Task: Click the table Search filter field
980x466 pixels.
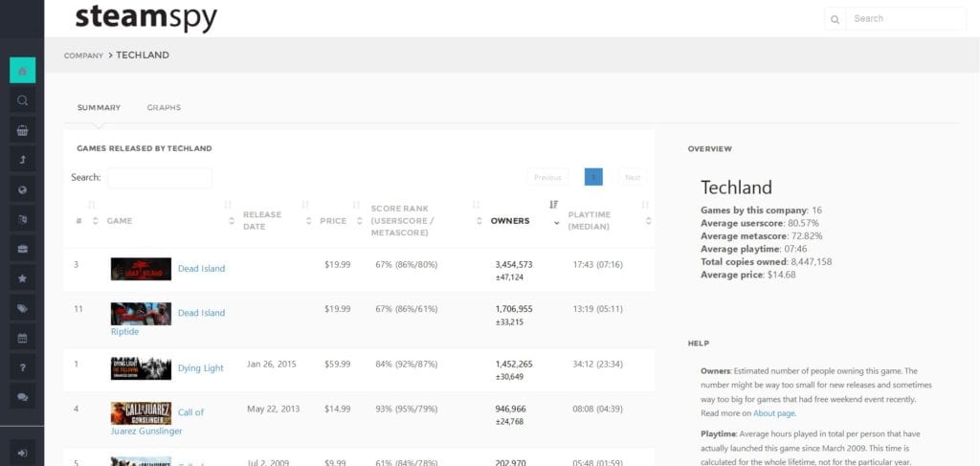Action: coord(159,178)
